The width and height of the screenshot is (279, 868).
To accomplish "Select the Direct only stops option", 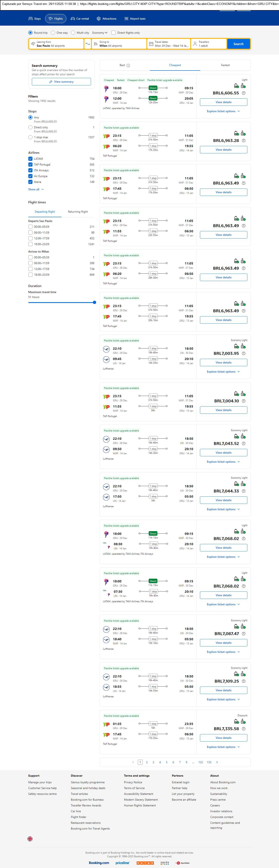I will [30, 127].
